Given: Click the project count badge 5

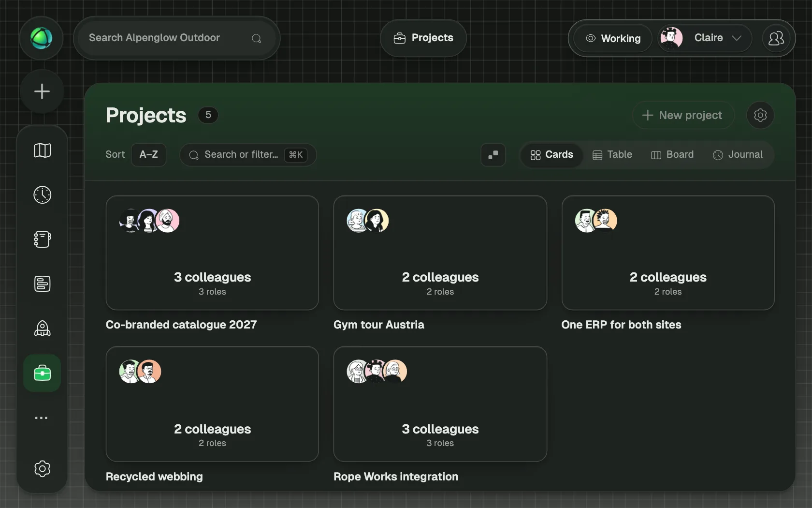Looking at the screenshot, I should [208, 115].
